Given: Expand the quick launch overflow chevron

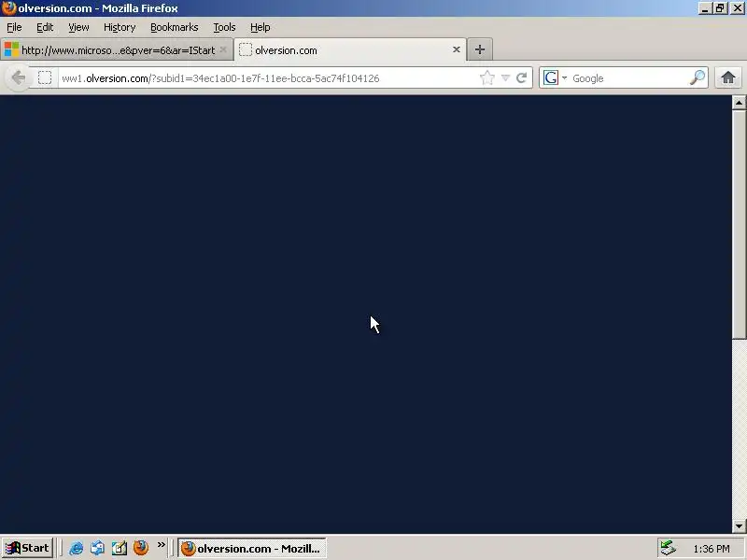Looking at the screenshot, I should point(161,545).
